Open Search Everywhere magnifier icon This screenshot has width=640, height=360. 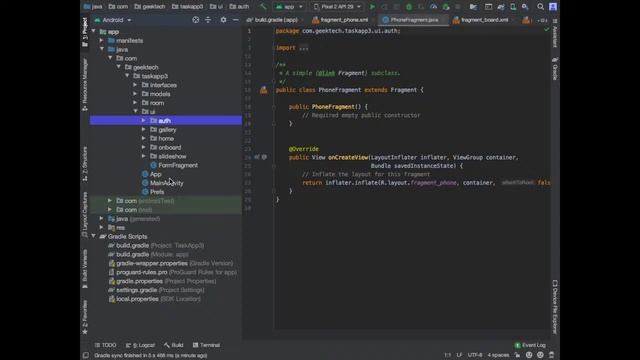[x=540, y=7]
